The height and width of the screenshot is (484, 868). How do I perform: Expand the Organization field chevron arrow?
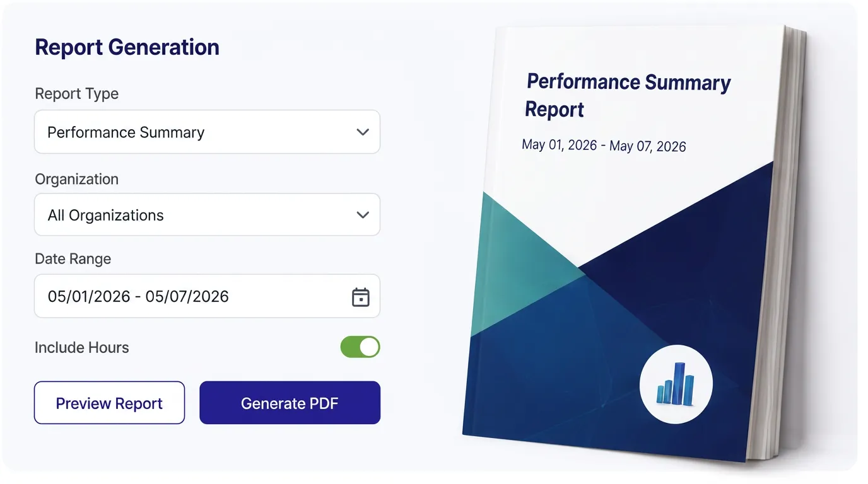363,215
